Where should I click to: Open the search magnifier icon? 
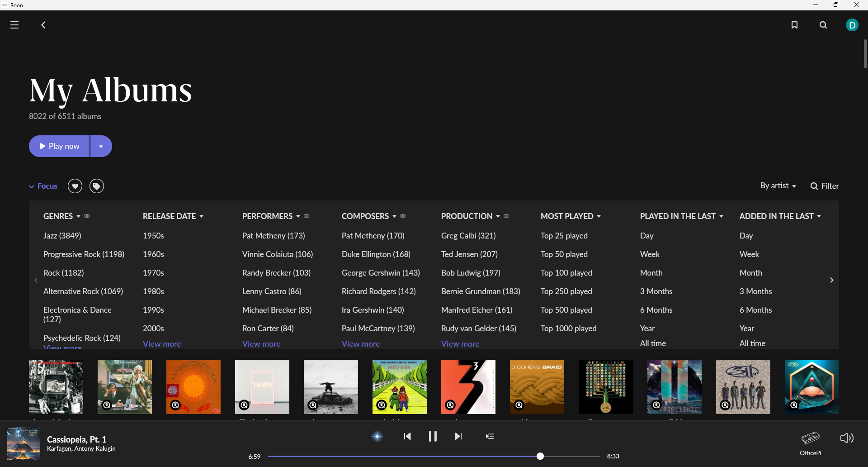point(823,25)
